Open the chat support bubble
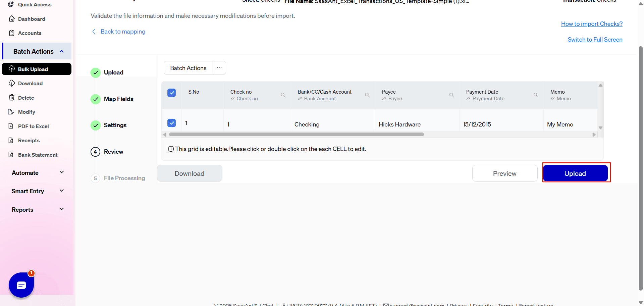The height and width of the screenshot is (306, 644). (x=21, y=285)
